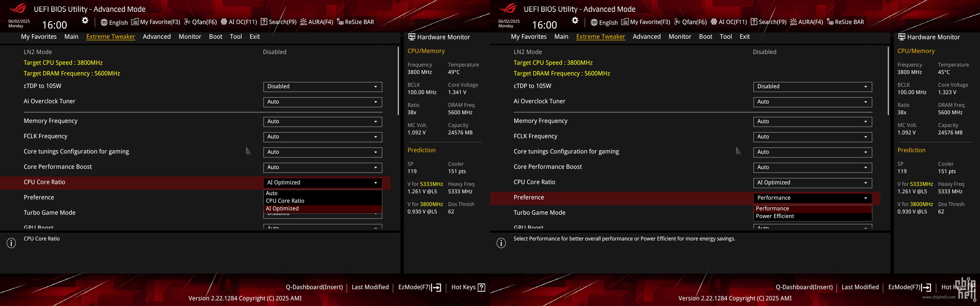Screen dimensions: 980x306
Task: Open Qfan(F6) fan control in left screen
Action: coord(201,22)
